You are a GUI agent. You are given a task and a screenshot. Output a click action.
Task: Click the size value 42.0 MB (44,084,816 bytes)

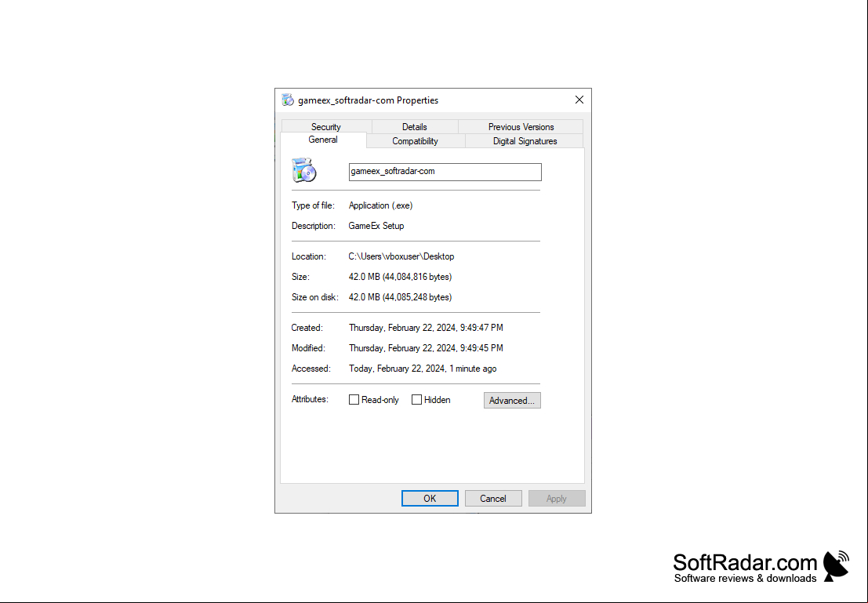[400, 277]
